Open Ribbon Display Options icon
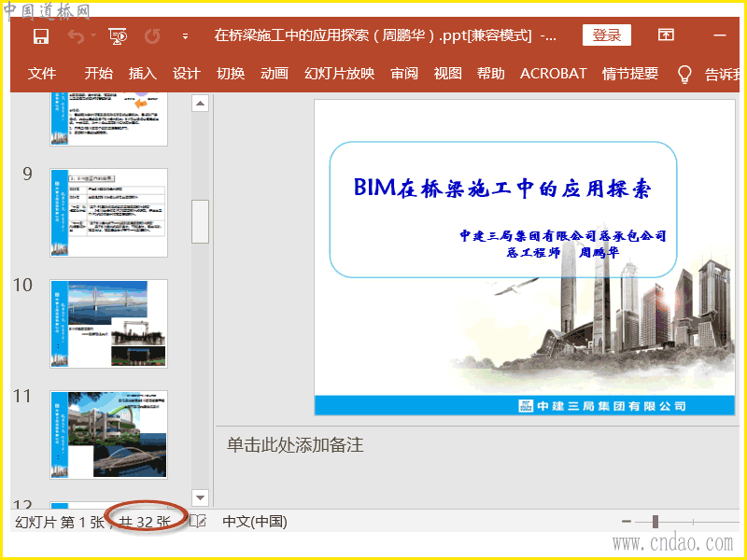Viewport: 747px width, 560px height. [666, 35]
